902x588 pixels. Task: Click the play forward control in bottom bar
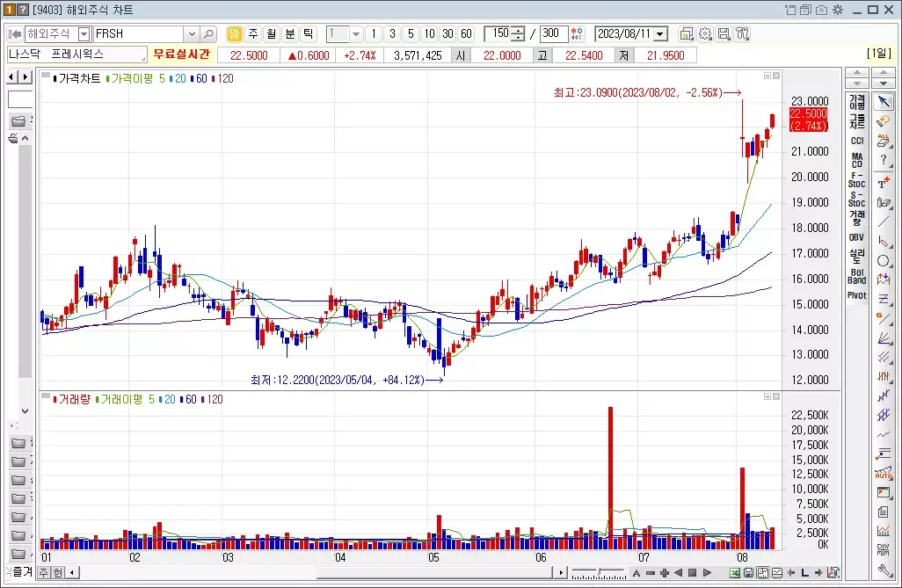coord(707,572)
